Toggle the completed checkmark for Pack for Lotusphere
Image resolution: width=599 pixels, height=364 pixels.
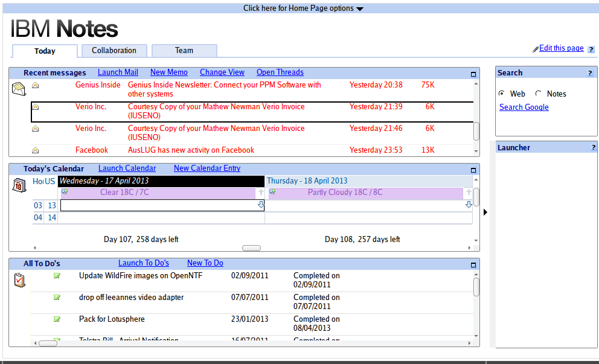(57, 319)
